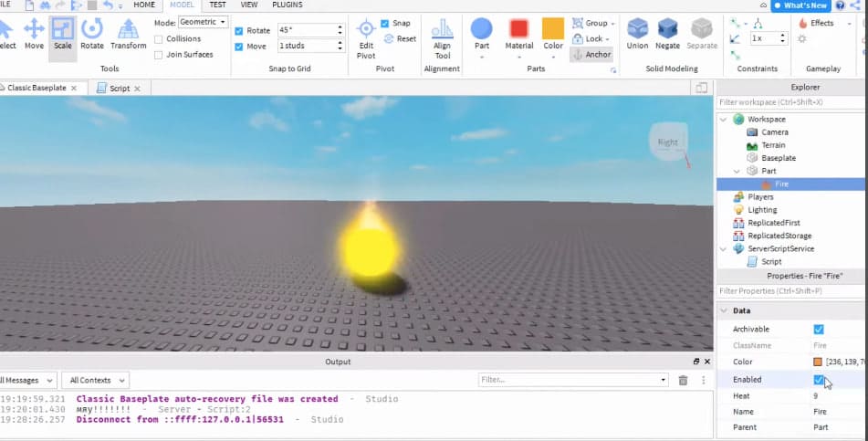
Task: Open the Edit Pivot tool
Action: coord(366,38)
